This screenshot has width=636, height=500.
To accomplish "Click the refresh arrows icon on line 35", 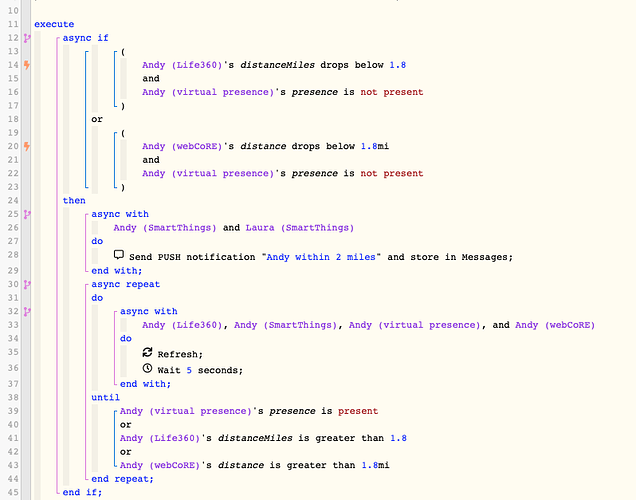I will tap(148, 352).
